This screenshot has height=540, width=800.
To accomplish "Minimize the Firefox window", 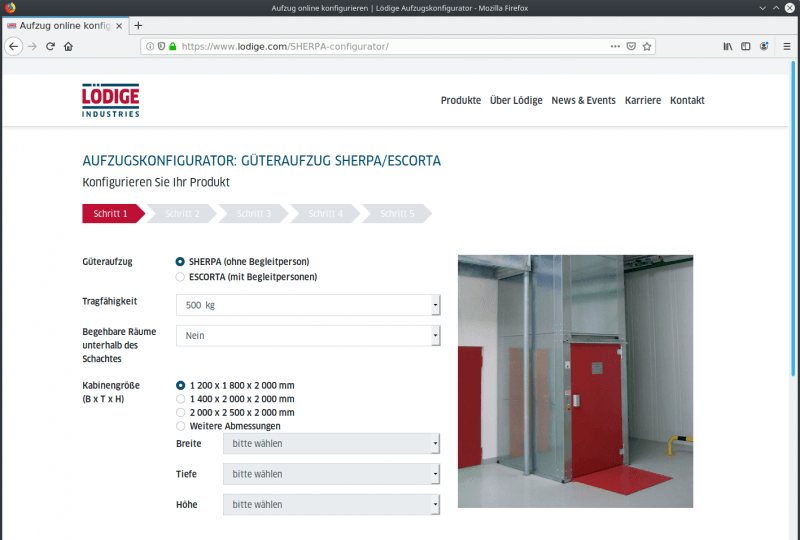I will click(763, 8).
